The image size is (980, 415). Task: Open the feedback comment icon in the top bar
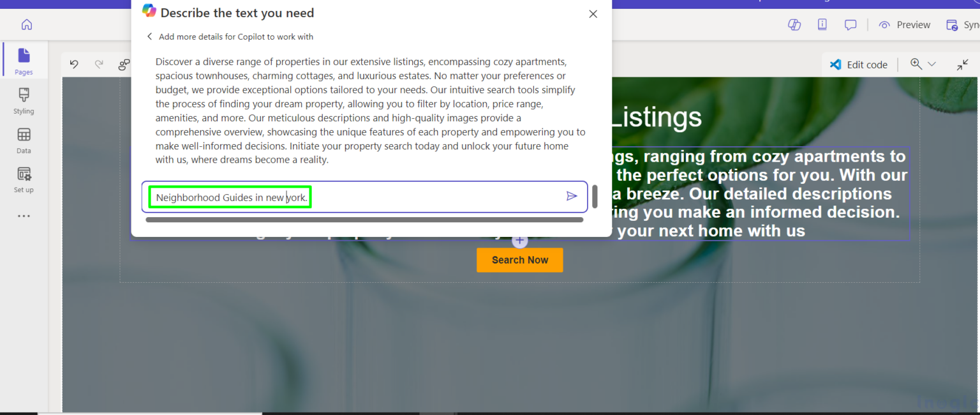pos(850,24)
